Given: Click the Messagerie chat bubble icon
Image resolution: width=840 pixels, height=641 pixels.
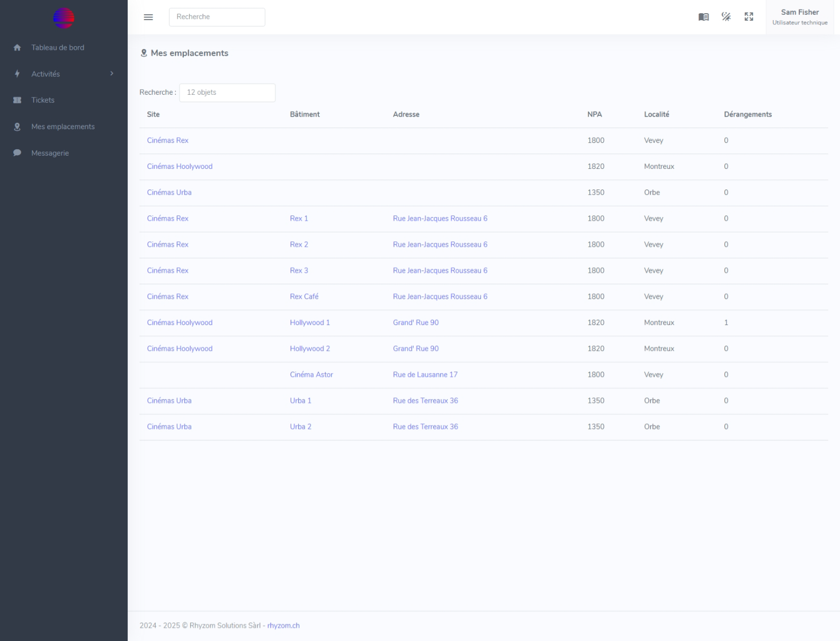Looking at the screenshot, I should [17, 153].
